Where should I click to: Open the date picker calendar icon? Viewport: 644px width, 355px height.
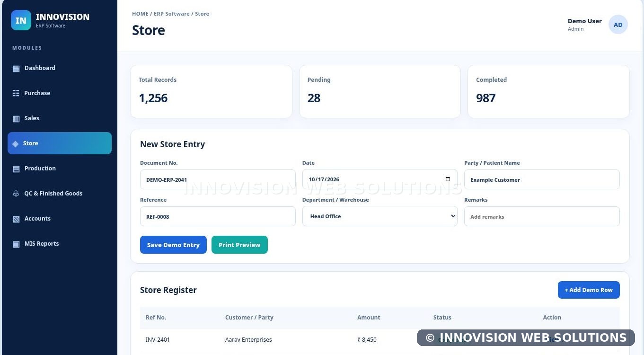point(448,179)
